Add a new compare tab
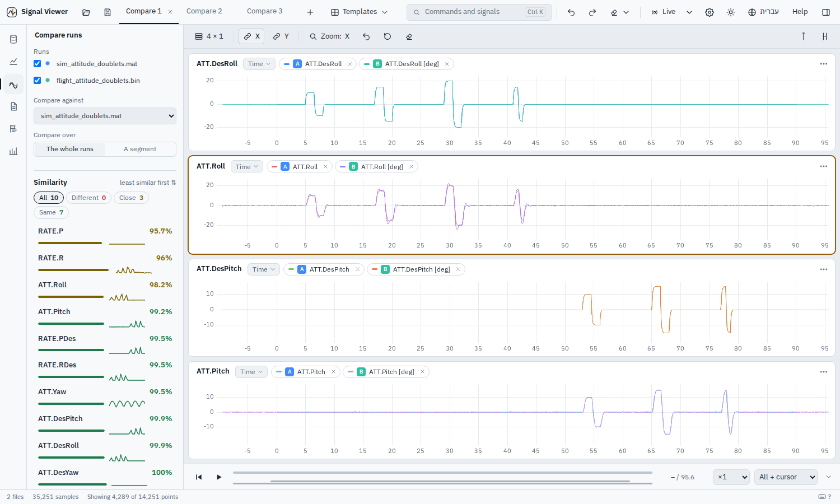Image resolution: width=840 pixels, height=504 pixels. (x=310, y=12)
